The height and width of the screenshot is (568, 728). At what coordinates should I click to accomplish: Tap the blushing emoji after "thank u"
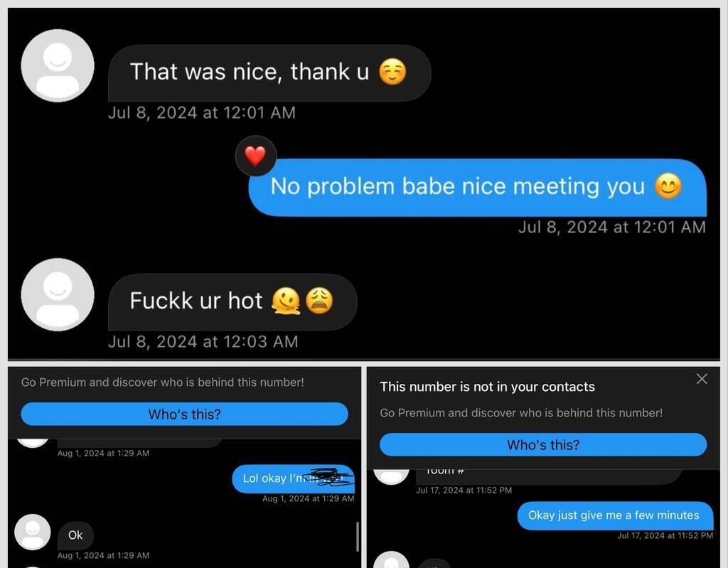tap(392, 72)
